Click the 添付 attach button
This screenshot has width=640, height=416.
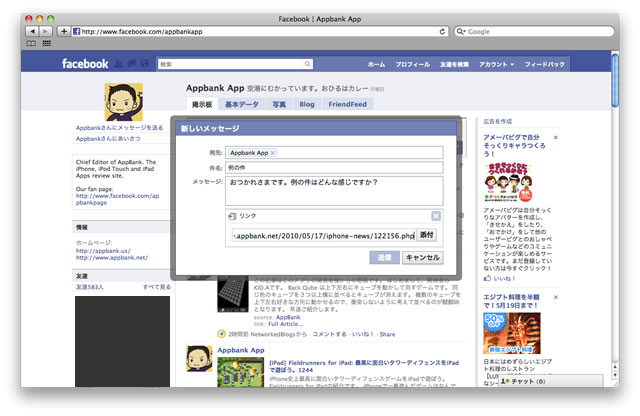click(427, 235)
